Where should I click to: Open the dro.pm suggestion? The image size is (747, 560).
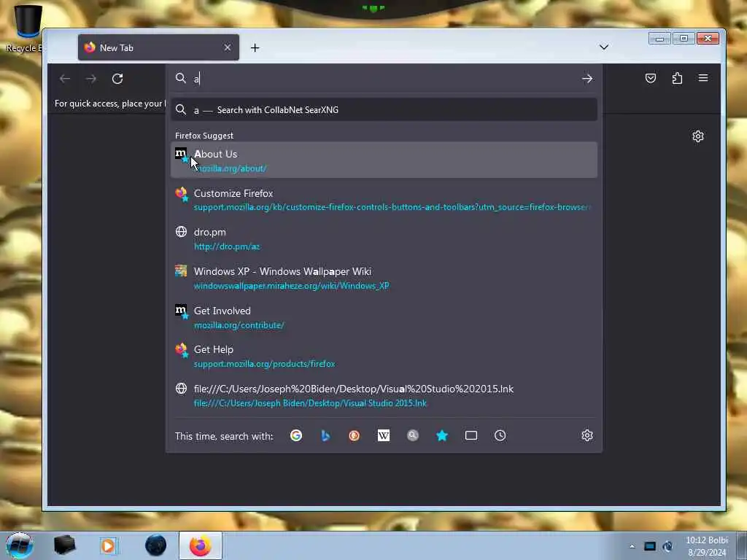pyautogui.click(x=384, y=238)
